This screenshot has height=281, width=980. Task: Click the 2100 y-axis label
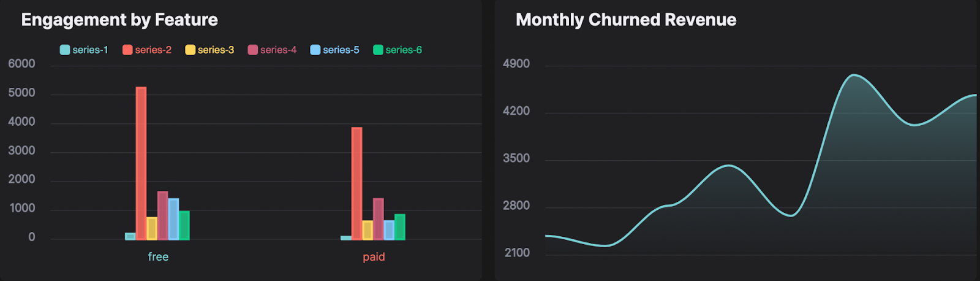(516, 253)
